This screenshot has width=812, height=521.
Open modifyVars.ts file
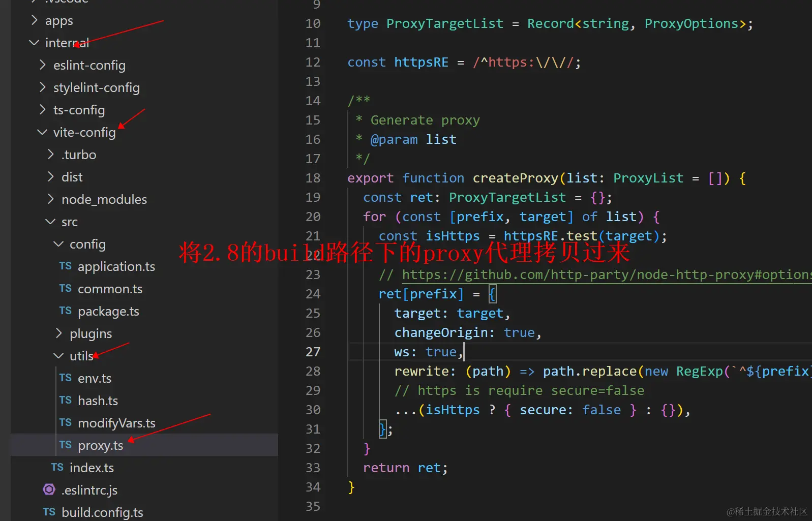116,423
